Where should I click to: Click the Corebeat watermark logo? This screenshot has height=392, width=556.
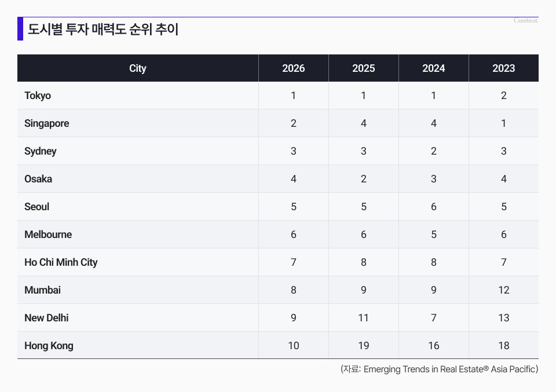(x=526, y=21)
